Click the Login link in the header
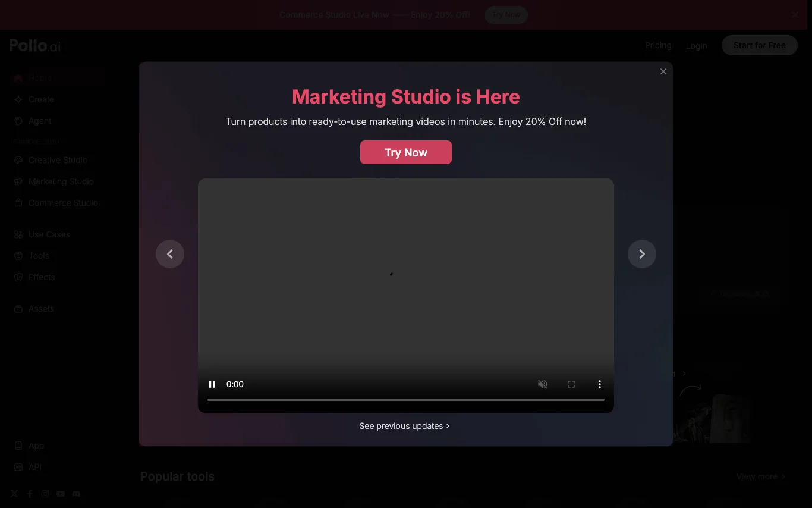 pos(696,45)
